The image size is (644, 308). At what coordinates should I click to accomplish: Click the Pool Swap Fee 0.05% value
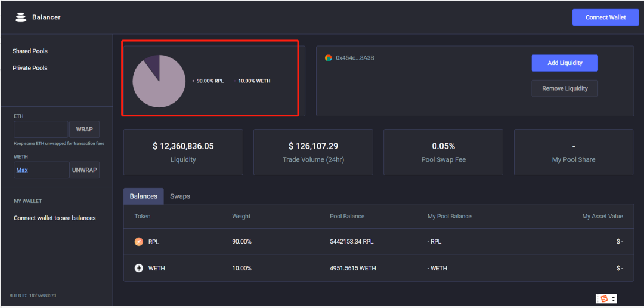click(444, 146)
